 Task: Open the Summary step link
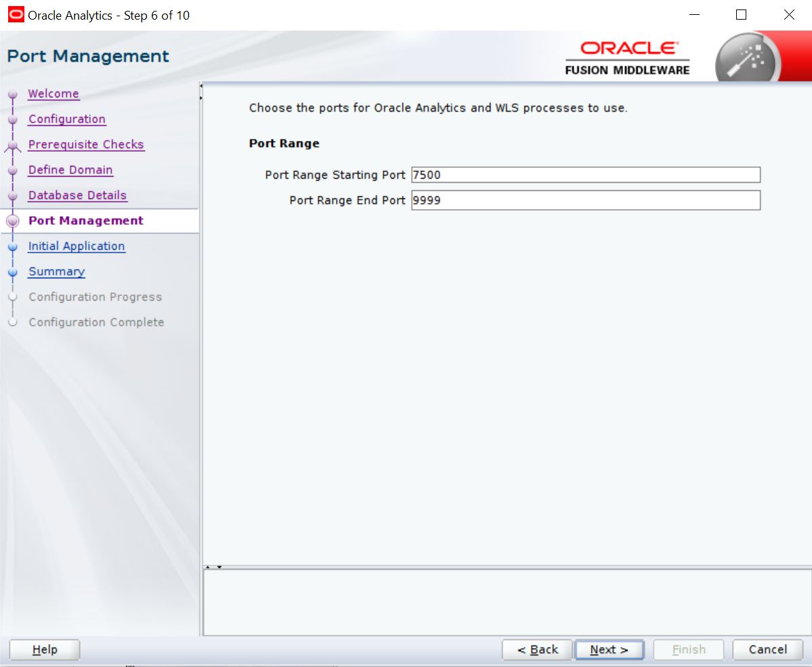56,272
